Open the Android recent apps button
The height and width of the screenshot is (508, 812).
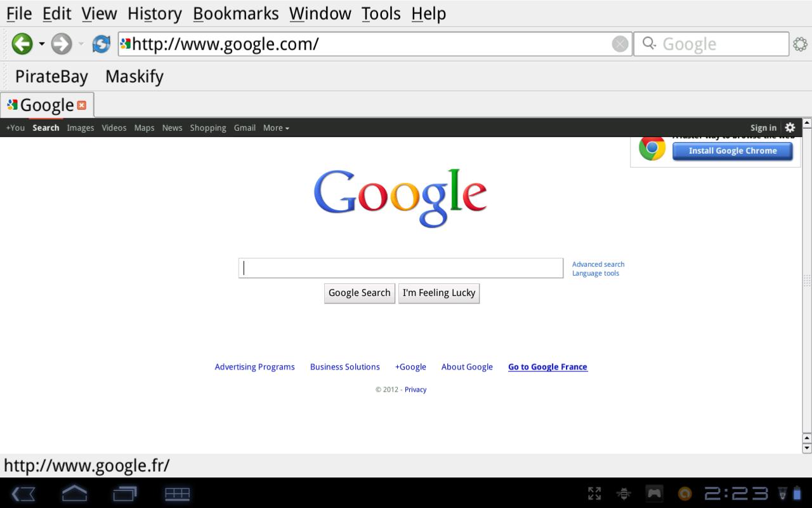(x=125, y=493)
